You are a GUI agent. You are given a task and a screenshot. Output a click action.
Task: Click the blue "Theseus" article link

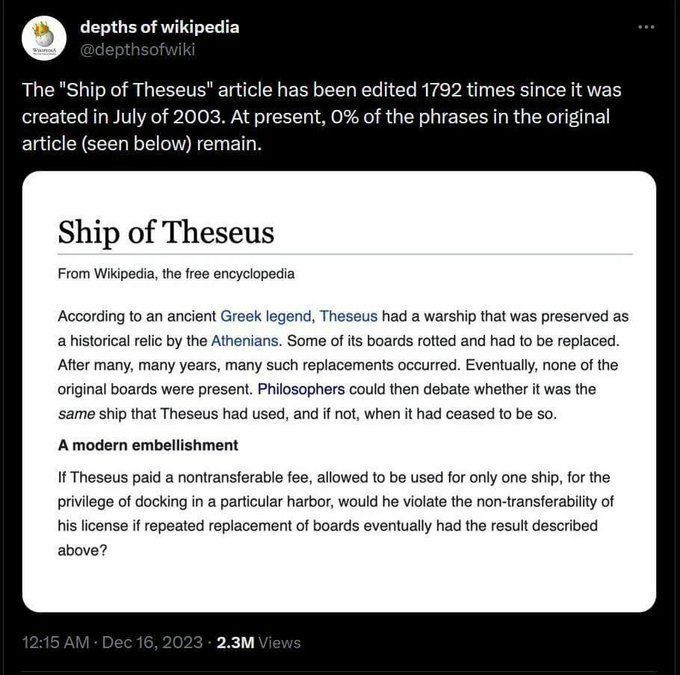coord(348,315)
